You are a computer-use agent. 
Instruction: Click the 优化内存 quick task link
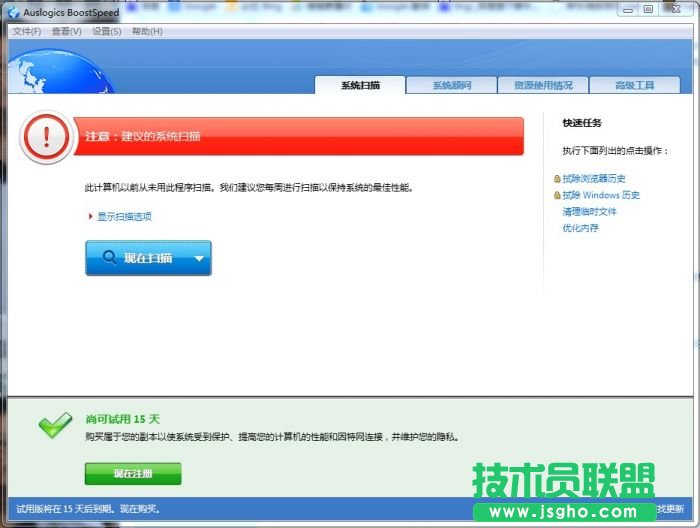point(581,228)
